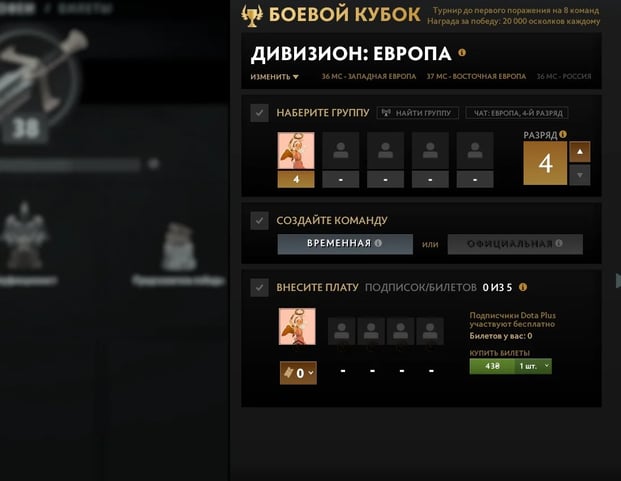The image size is (621, 481).
Task: Increase tier with the up arrow
Action: (x=580, y=152)
